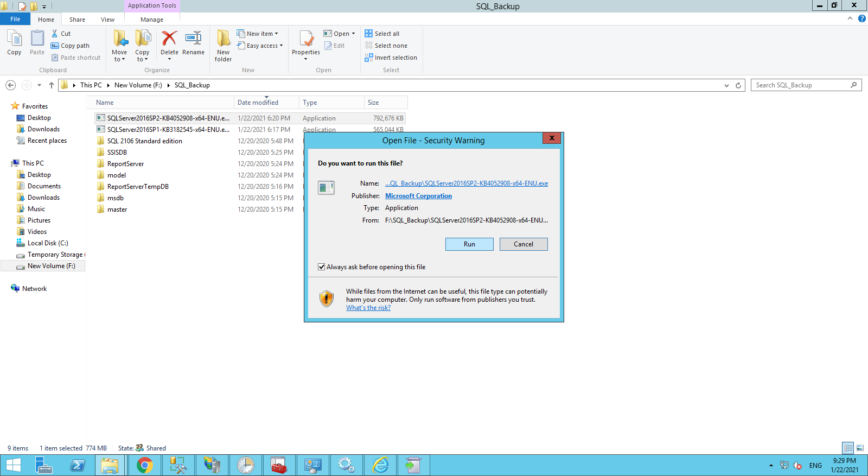Open the Windows Start button
This screenshot has width=868, height=476.
click(x=13, y=465)
